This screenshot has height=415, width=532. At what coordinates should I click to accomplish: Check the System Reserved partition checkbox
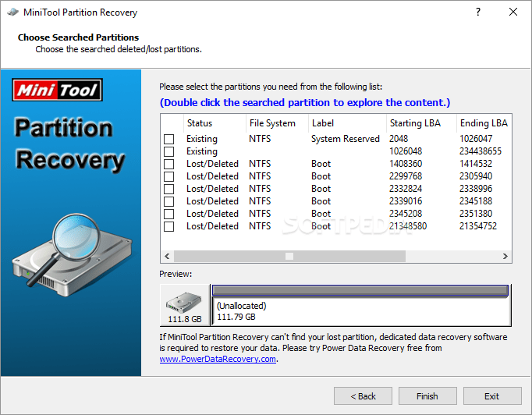pyautogui.click(x=168, y=139)
